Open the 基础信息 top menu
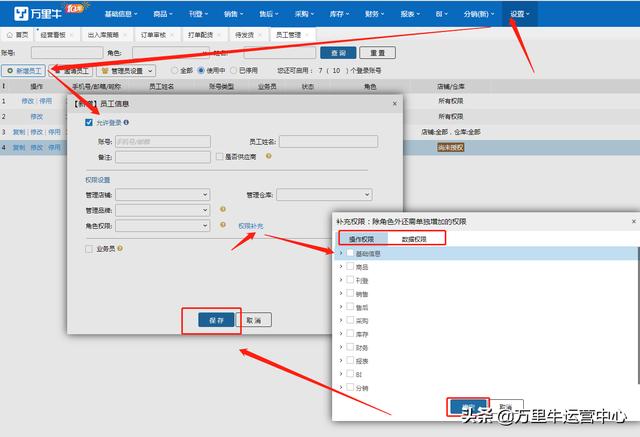This screenshot has height=437, width=640. coord(121,14)
